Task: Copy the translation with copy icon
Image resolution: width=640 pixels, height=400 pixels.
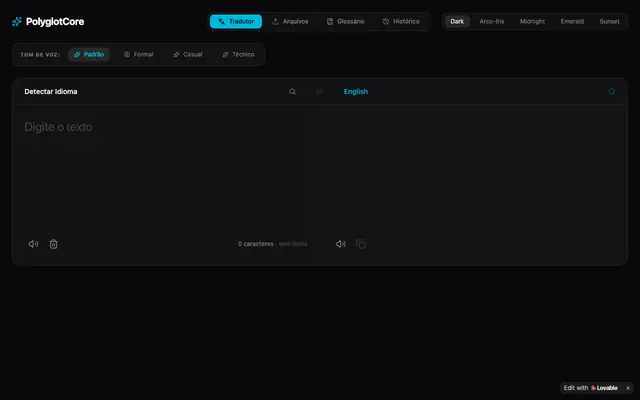Action: point(361,244)
